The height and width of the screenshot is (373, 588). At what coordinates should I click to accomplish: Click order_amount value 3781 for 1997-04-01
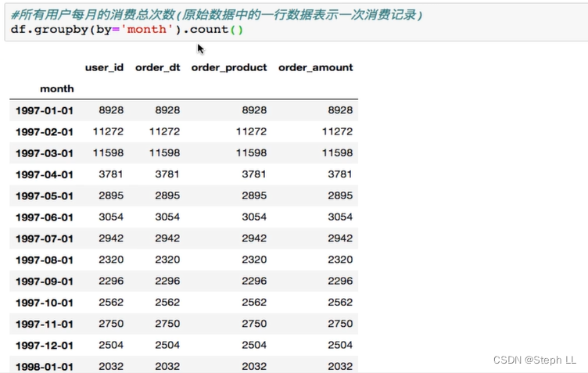click(340, 174)
